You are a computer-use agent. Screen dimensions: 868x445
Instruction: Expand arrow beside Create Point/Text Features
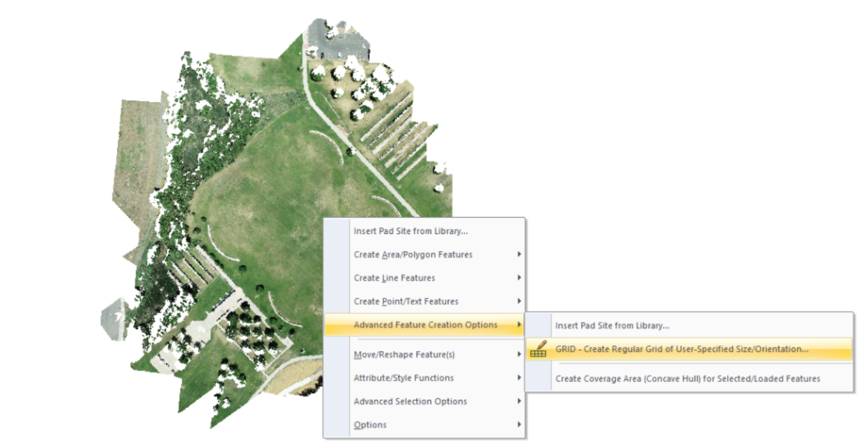(519, 302)
